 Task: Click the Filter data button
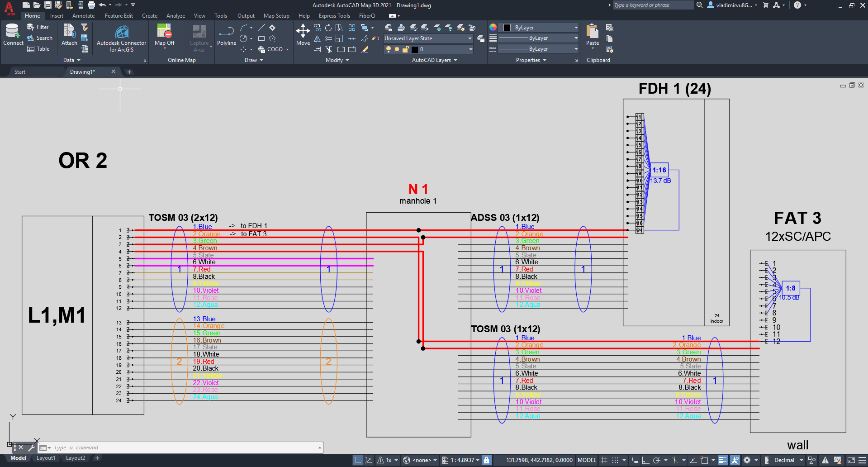38,27
